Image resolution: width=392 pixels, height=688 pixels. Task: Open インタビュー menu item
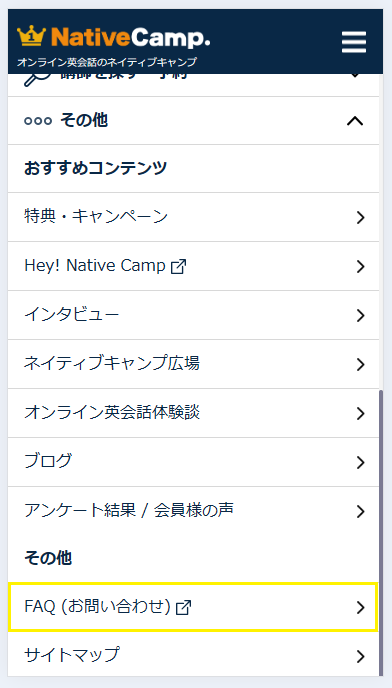click(194, 315)
